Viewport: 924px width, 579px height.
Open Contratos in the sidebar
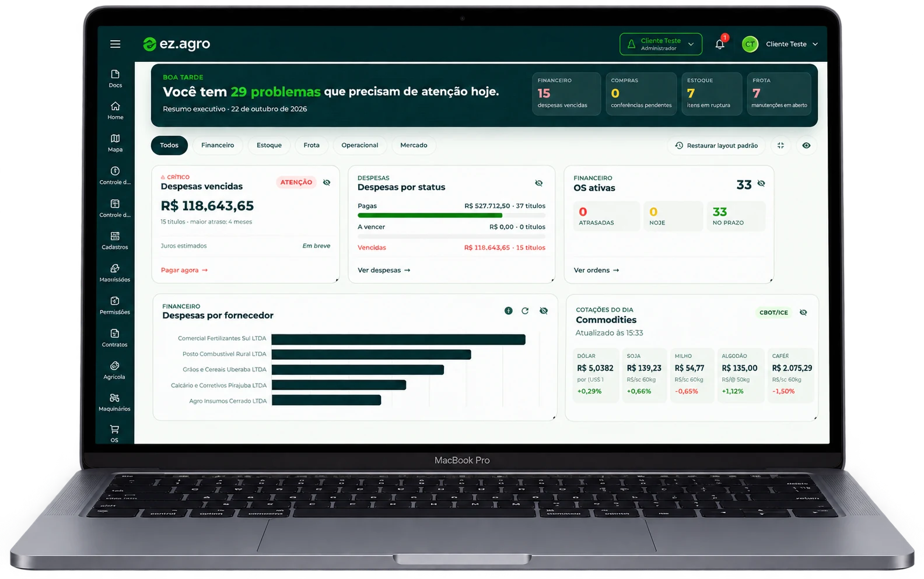pos(115,338)
